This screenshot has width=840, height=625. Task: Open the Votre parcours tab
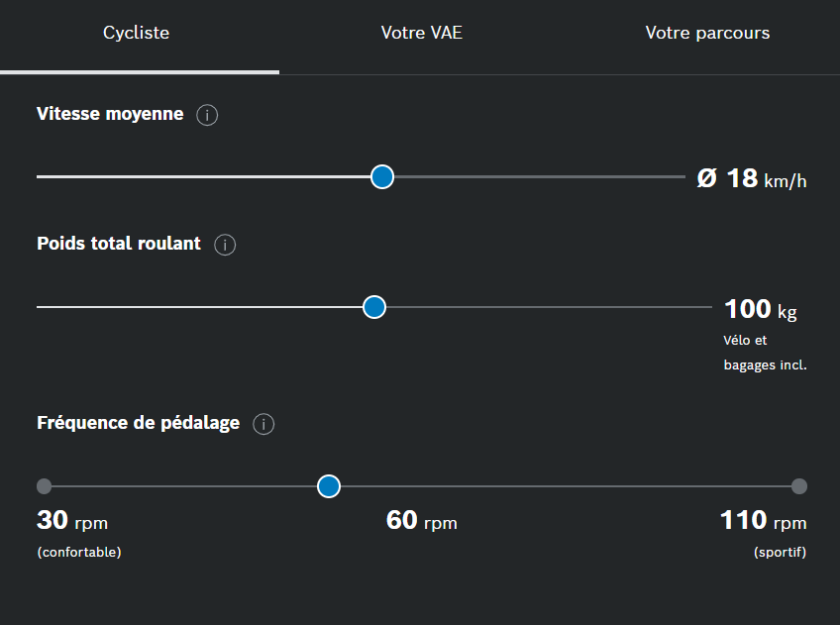707,33
